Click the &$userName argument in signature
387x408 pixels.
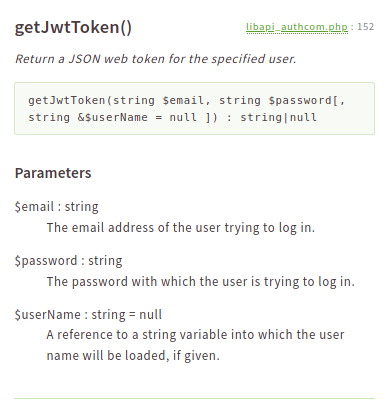[112, 117]
